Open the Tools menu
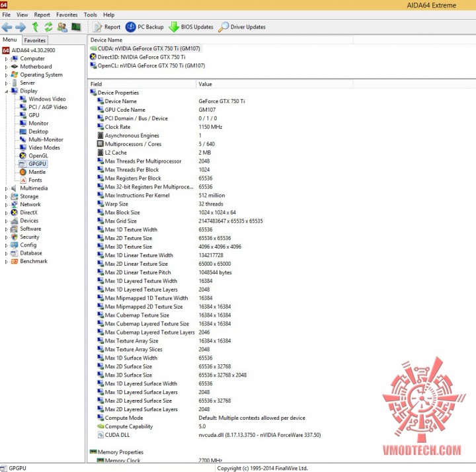Viewport: 476px width, 472px height. click(x=91, y=15)
